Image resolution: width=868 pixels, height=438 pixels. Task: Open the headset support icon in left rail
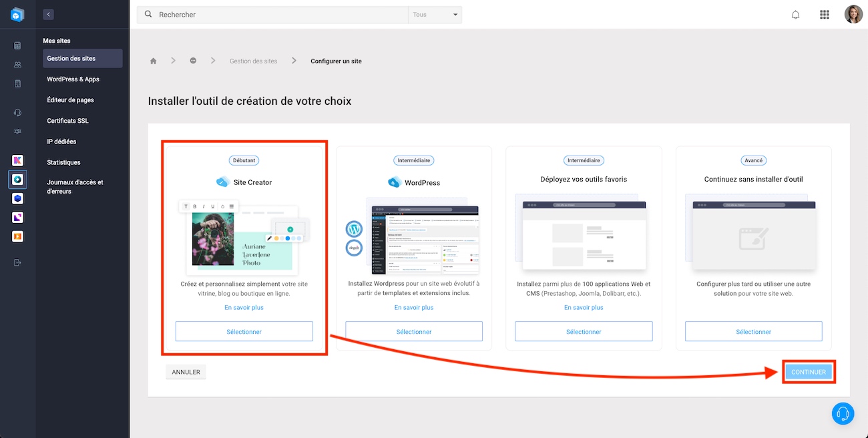coord(17,112)
